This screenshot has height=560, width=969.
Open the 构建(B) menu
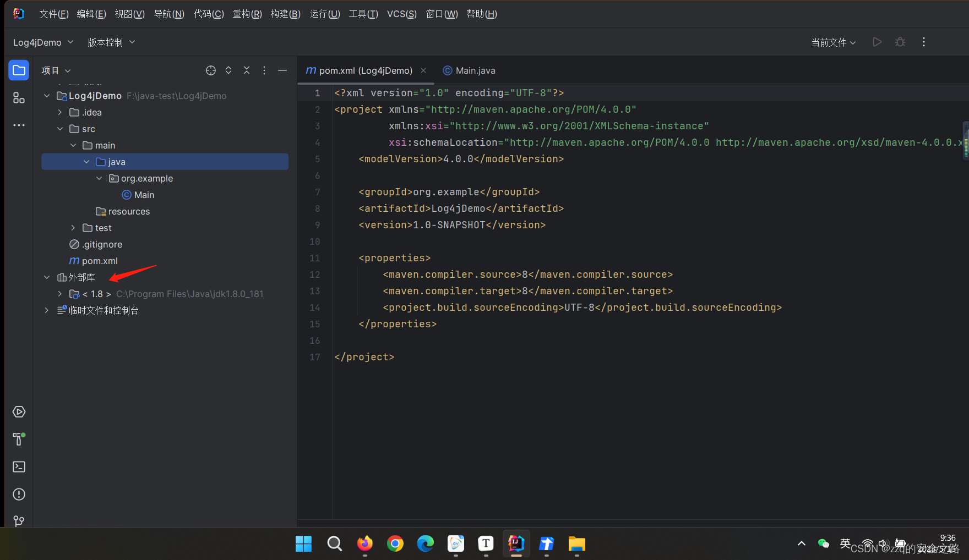point(285,14)
